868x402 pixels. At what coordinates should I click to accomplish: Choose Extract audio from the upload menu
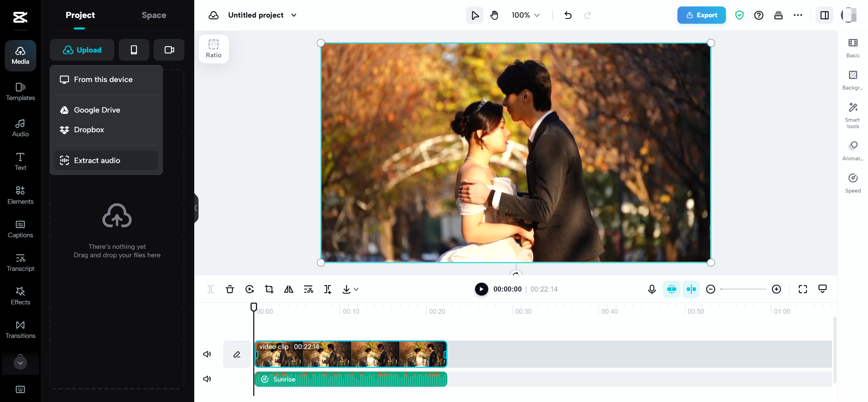pyautogui.click(x=97, y=160)
